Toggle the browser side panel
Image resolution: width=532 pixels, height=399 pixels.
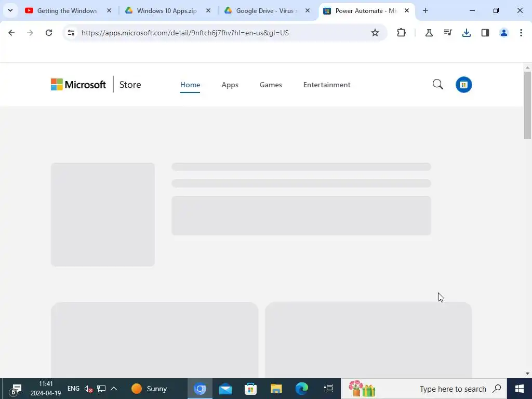[485, 33]
